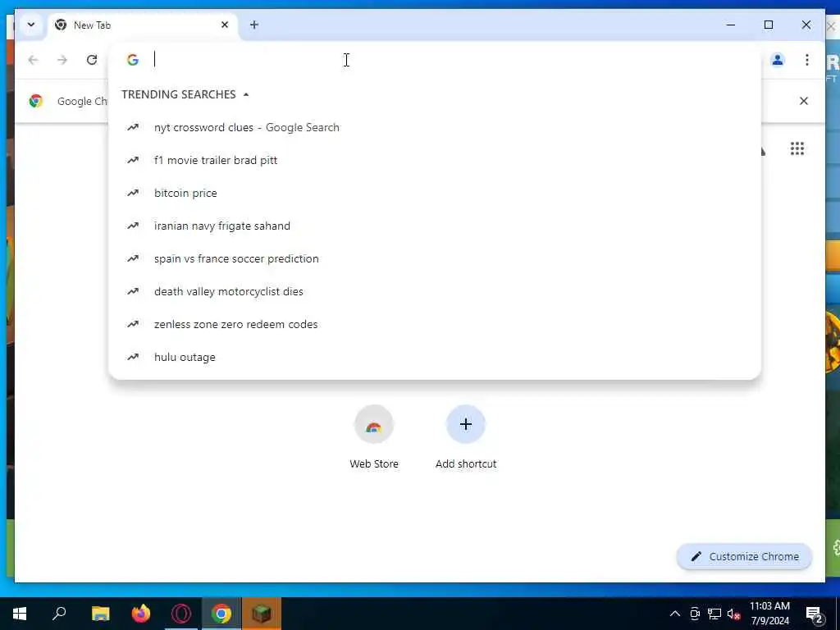Open the Minecraft block taskbar icon
This screenshot has height=630, width=840.
tap(262, 614)
